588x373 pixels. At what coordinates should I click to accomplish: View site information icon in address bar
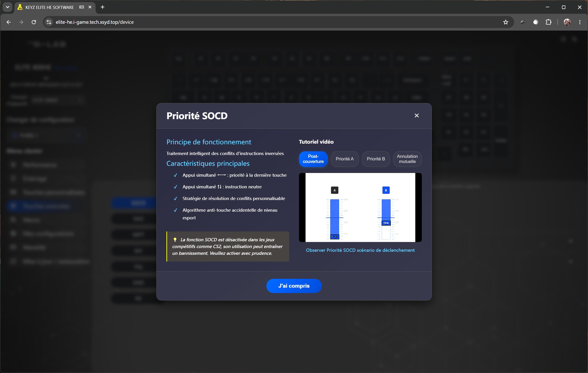(49, 22)
